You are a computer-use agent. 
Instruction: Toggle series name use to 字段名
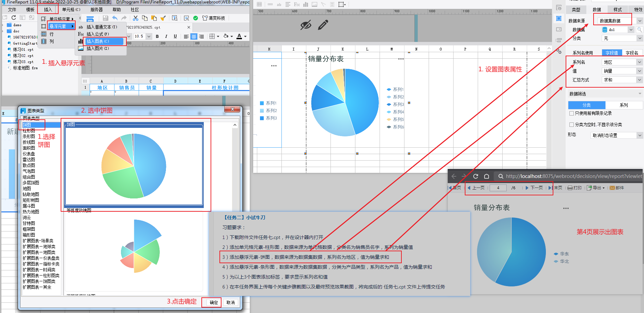coord(632,53)
